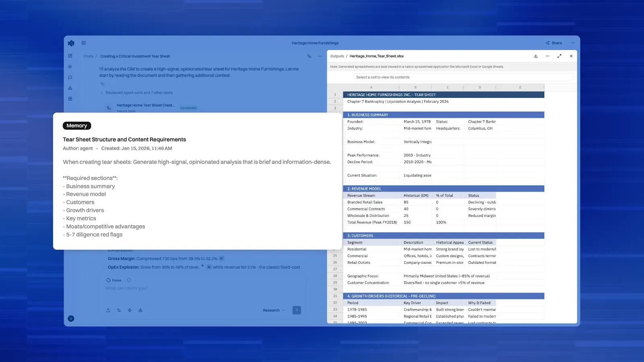
Task: Click the 2. REVENUE MODEL section cell
Action: 444,189
